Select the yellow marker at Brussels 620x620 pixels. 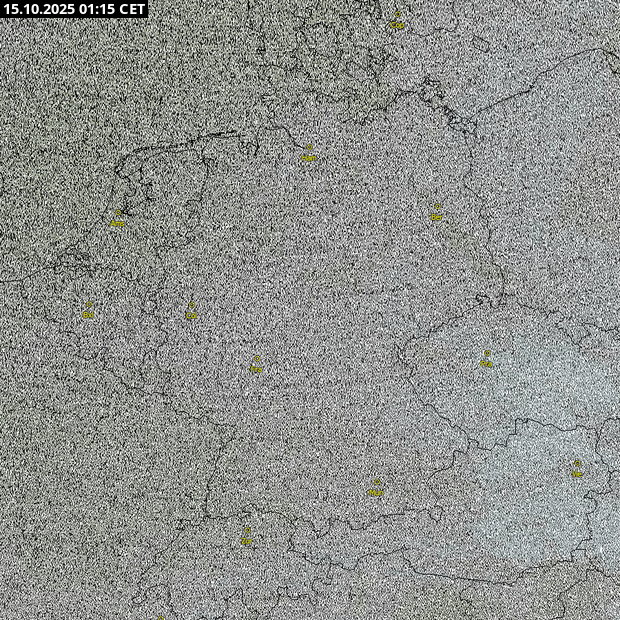point(88,312)
